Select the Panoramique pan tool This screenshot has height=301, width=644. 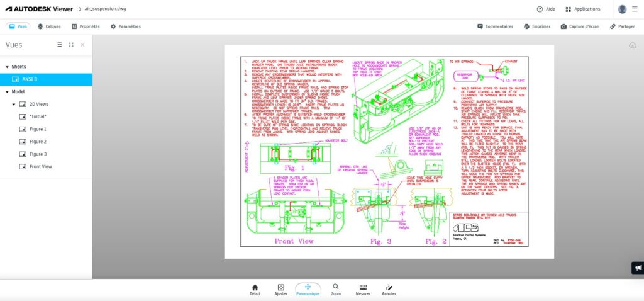308,290
